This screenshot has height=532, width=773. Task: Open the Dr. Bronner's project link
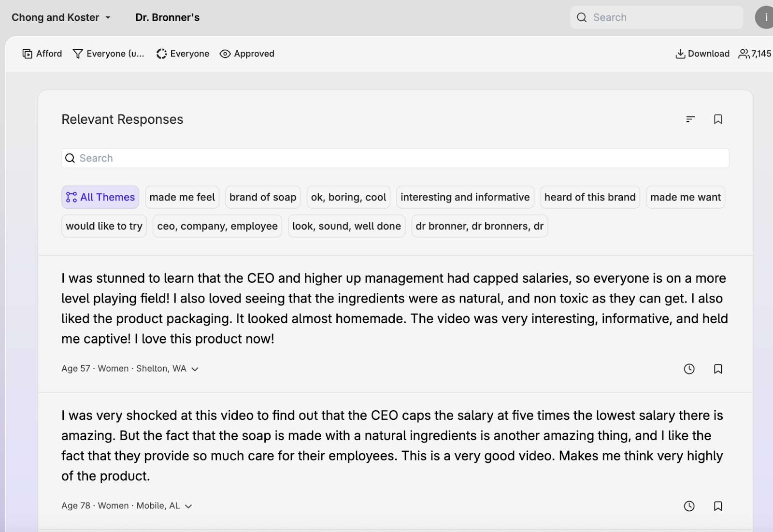(x=167, y=17)
